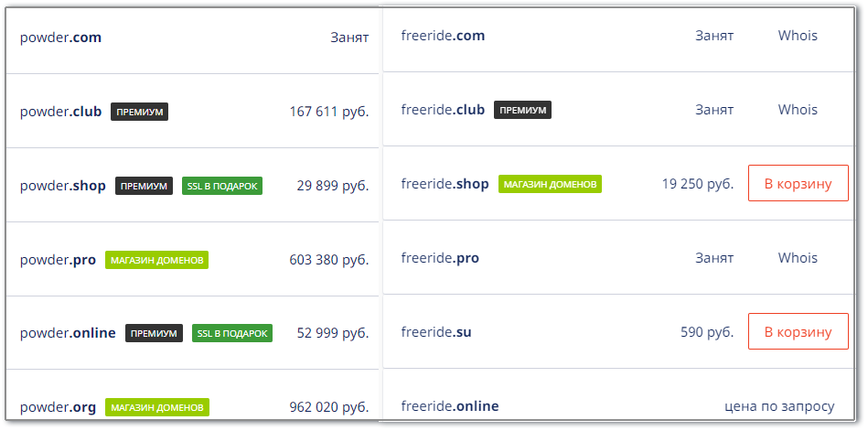Click МАГАЗИН ДОМЕНОВ badge beside powder.org
The height and width of the screenshot is (431, 868).
tap(157, 408)
